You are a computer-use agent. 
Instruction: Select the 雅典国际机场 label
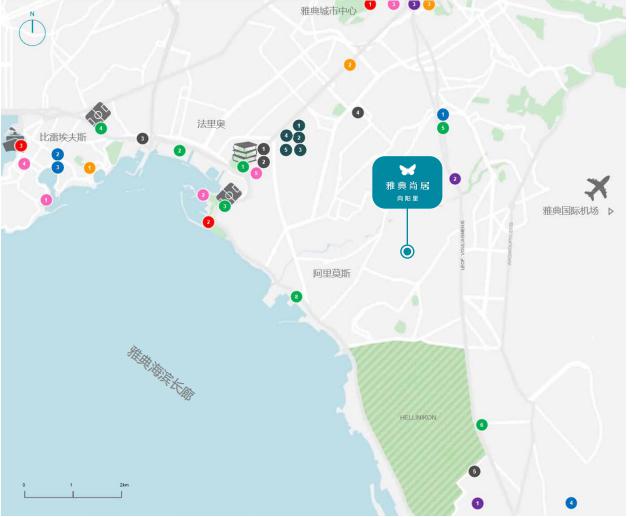[x=570, y=211]
